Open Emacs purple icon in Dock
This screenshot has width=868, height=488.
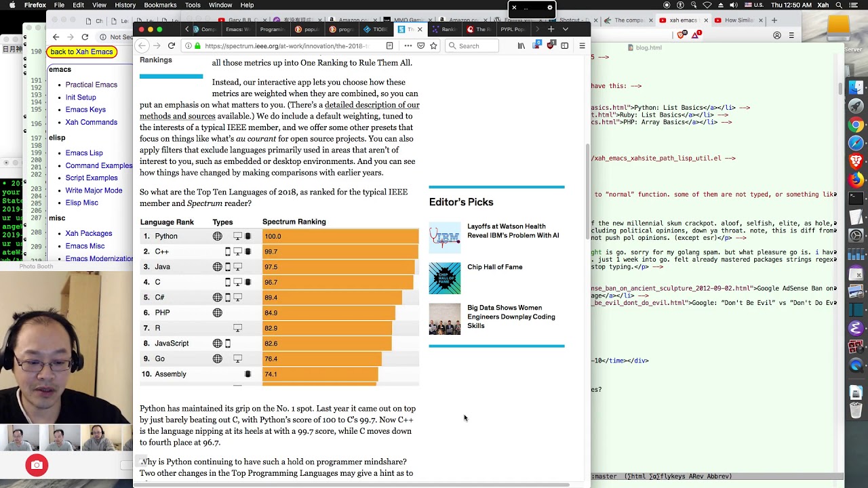856,328
